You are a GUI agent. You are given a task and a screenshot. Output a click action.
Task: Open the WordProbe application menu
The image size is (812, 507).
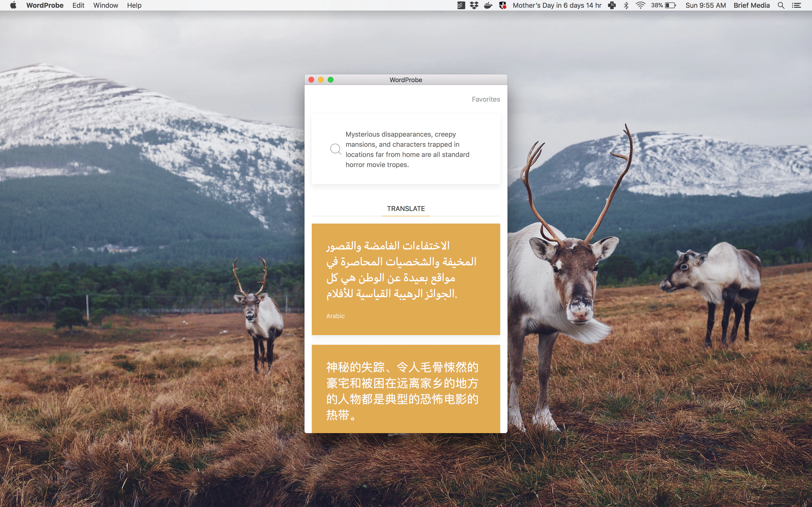point(45,5)
